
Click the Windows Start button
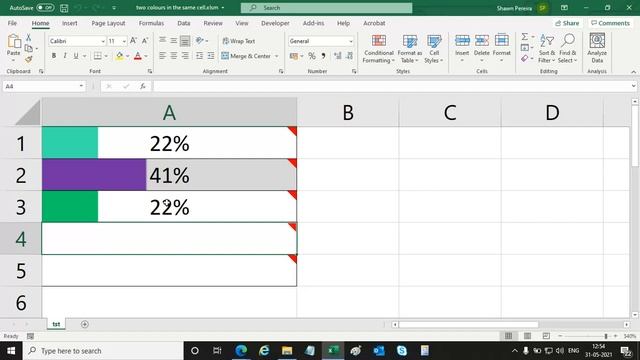11,351
